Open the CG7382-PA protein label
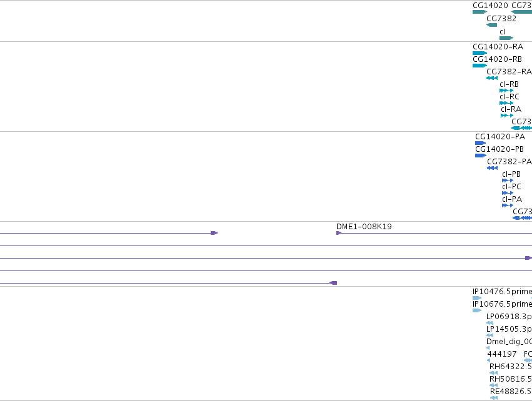Image resolution: width=532 pixels, height=401 pixels. (x=509, y=162)
